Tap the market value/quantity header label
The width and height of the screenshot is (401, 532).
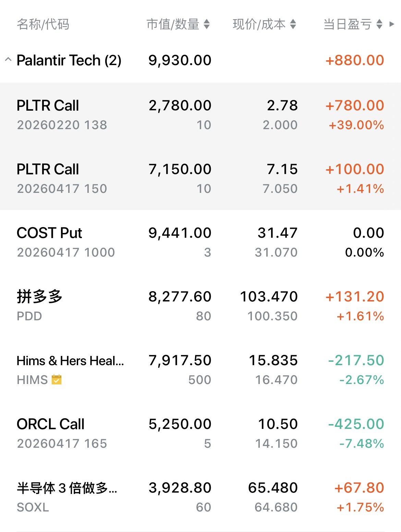pyautogui.click(x=173, y=24)
